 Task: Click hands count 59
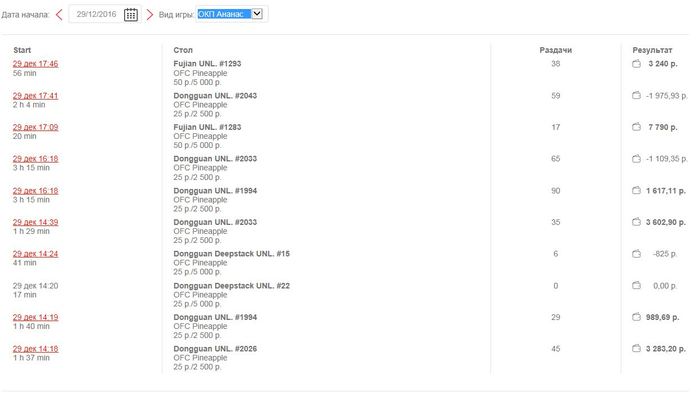coord(555,96)
